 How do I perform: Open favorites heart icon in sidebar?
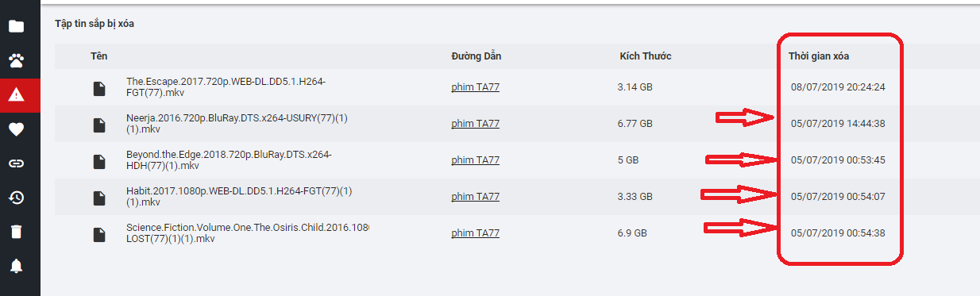[16, 129]
